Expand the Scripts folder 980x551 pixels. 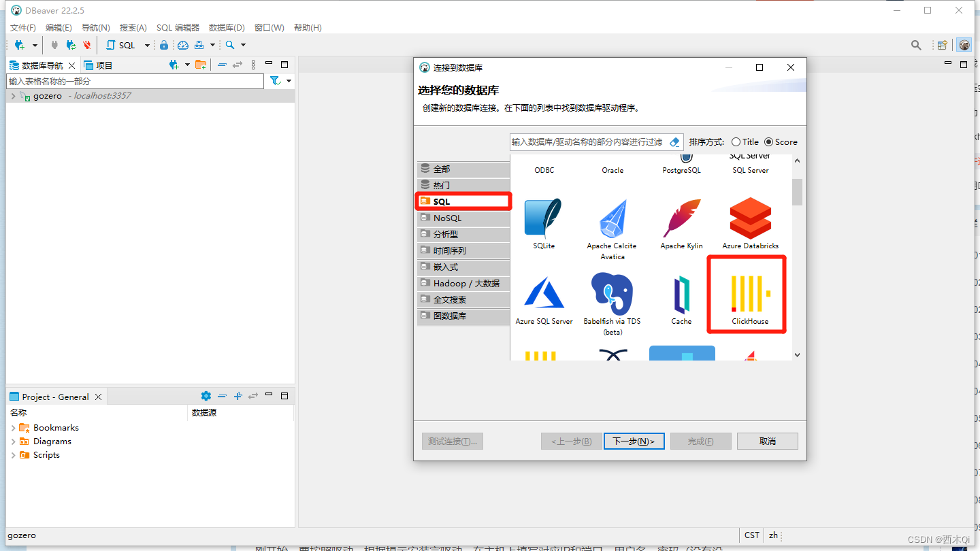tap(13, 455)
